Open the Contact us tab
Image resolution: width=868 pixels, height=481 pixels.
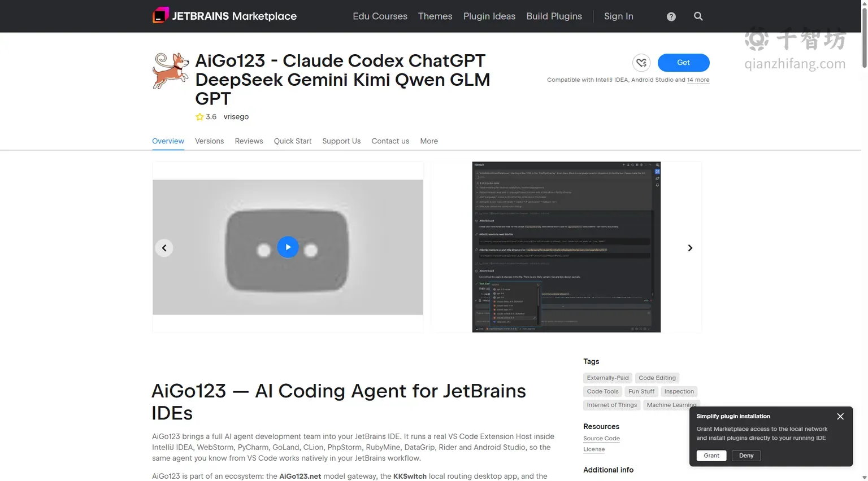pyautogui.click(x=390, y=141)
